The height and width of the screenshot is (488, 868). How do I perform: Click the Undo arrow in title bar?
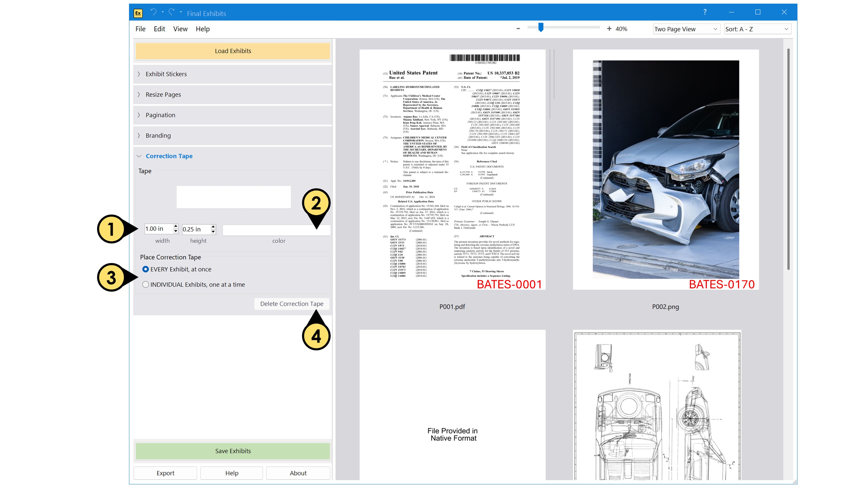(x=153, y=12)
